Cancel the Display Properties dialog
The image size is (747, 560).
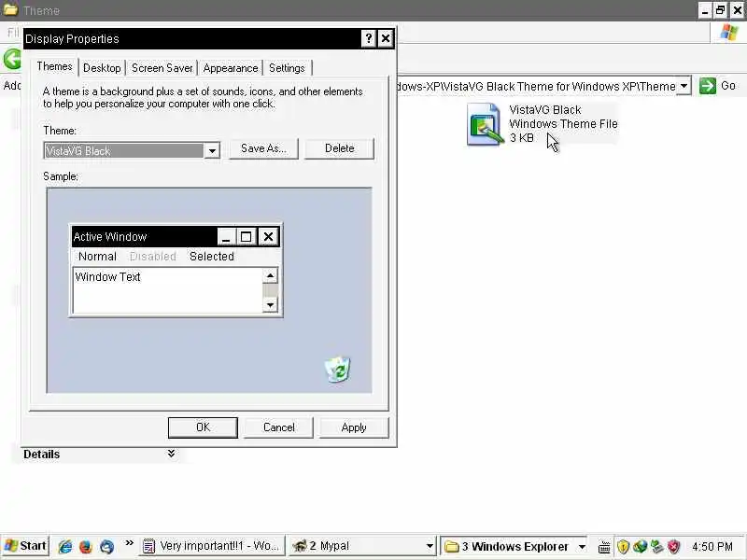(278, 427)
